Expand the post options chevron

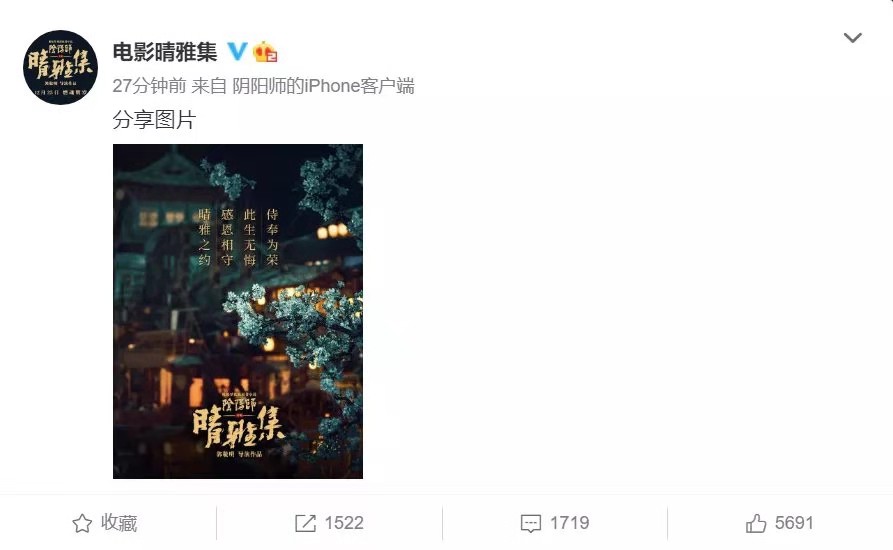[853, 38]
